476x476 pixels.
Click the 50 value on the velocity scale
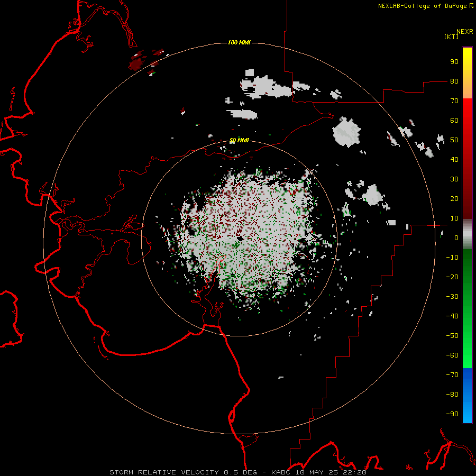pyautogui.click(x=454, y=140)
